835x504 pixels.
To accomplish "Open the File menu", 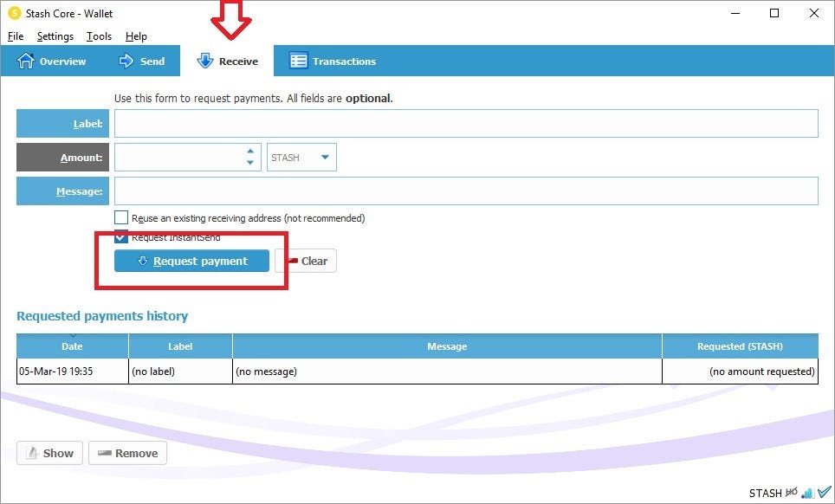I will pos(16,36).
